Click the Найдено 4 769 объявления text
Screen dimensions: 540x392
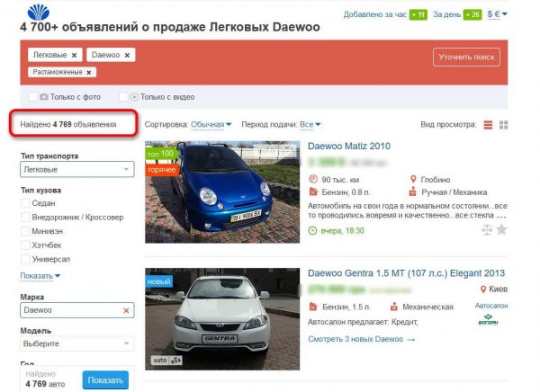(x=68, y=124)
